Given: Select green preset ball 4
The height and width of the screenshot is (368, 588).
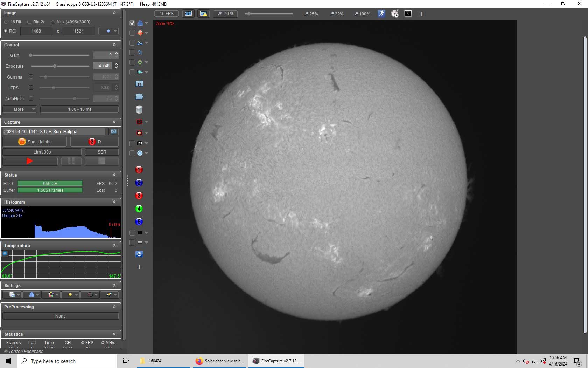Looking at the screenshot, I should click(139, 209).
